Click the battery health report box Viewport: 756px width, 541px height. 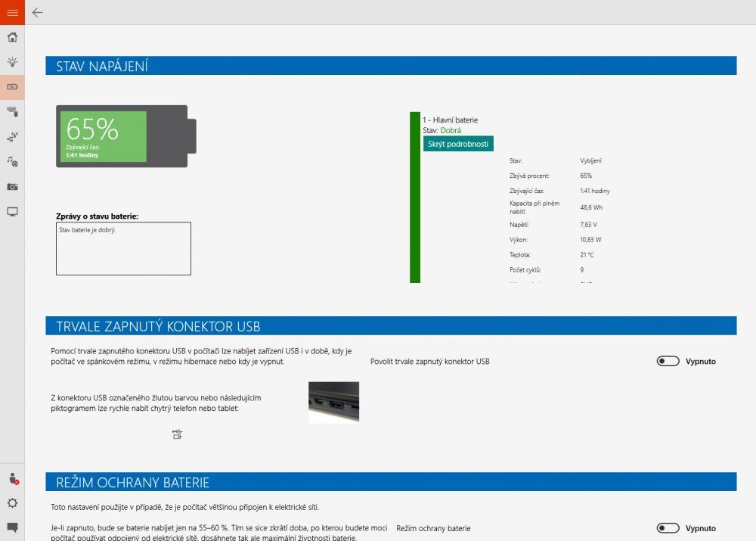[x=123, y=248]
